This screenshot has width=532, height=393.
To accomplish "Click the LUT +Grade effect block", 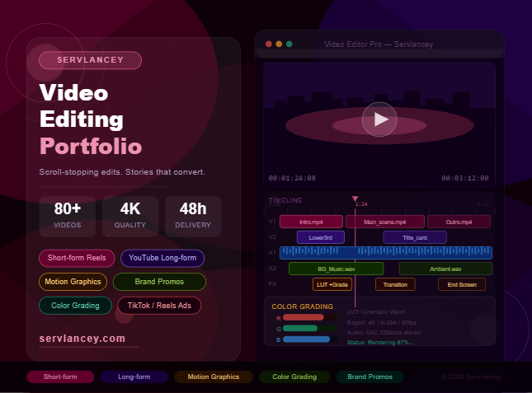I will point(332,284).
